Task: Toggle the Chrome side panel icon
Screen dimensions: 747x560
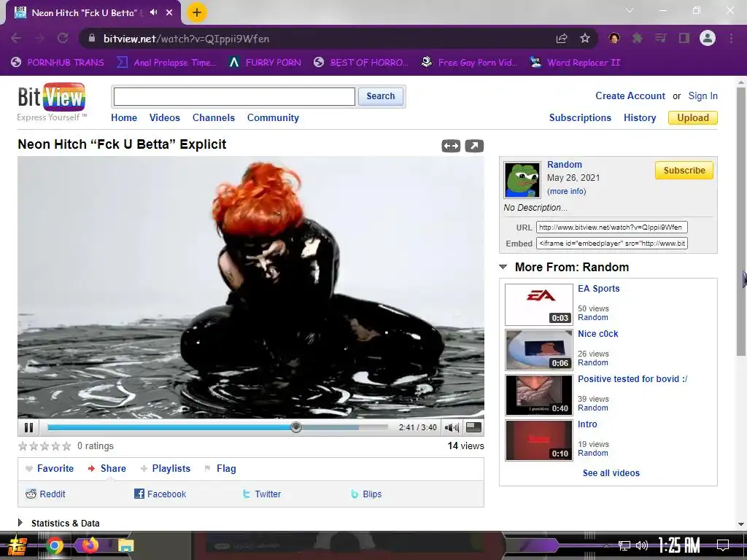Action: [684, 38]
